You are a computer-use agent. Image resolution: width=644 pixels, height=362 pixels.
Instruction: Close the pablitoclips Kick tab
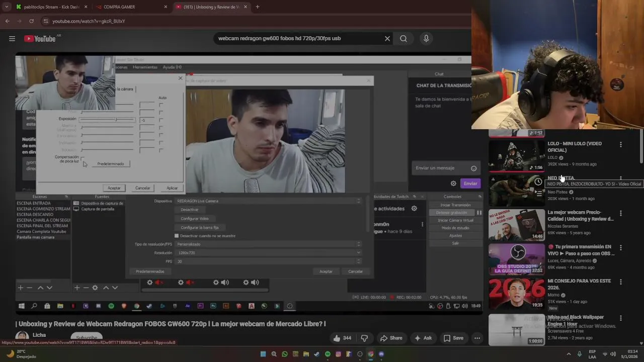click(86, 7)
